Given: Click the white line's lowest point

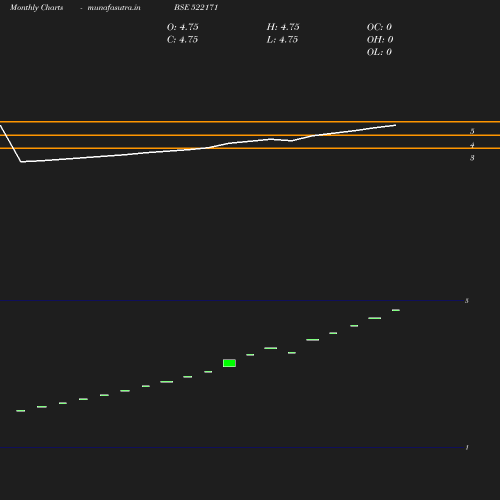Looking at the screenshot, I should click(x=21, y=162).
